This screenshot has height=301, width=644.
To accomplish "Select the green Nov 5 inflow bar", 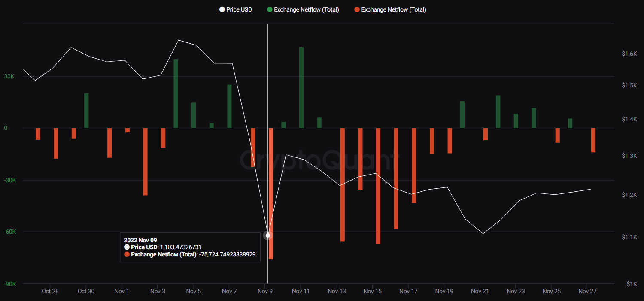I will coord(194,115).
